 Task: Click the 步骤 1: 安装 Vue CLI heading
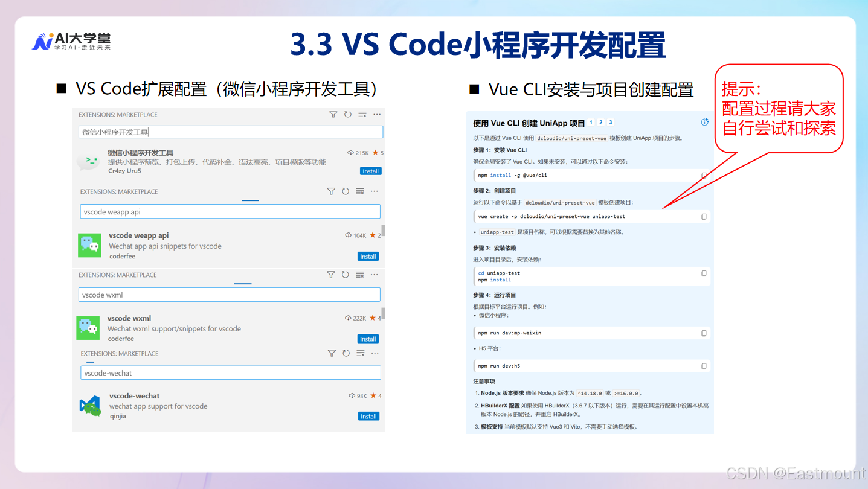tap(500, 150)
